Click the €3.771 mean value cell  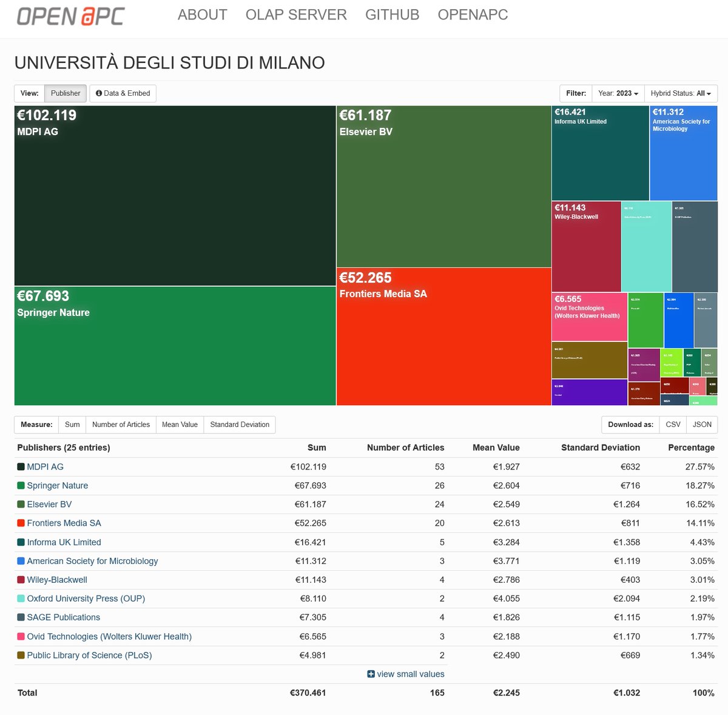click(x=507, y=561)
